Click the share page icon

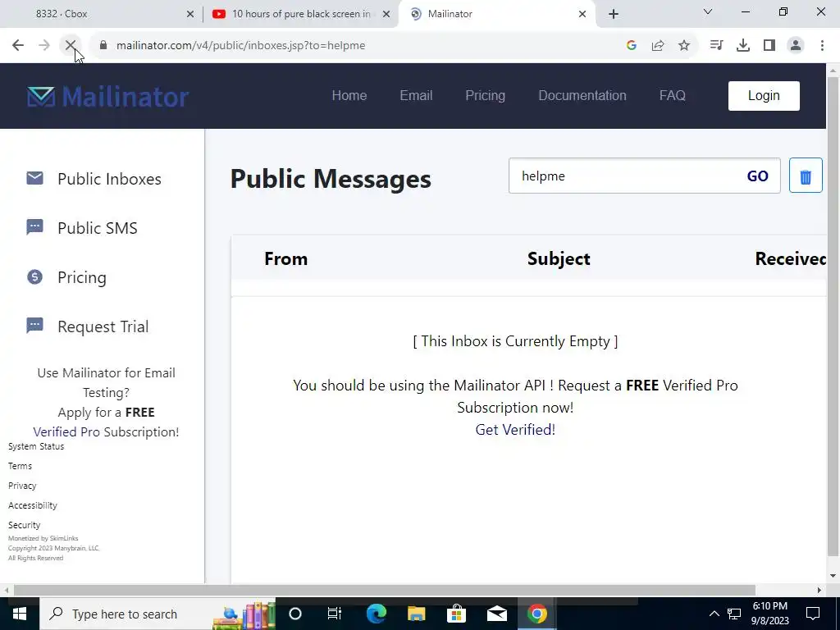658,46
